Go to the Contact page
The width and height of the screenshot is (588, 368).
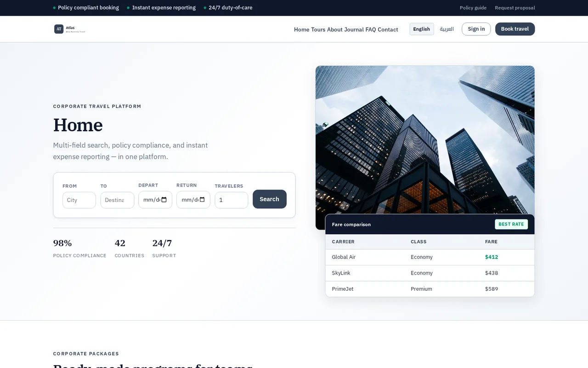388,29
